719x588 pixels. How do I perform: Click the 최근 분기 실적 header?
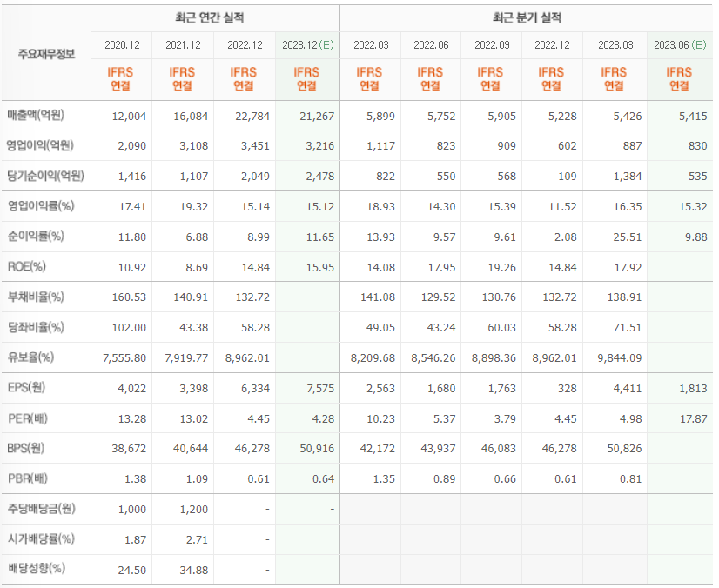[x=527, y=18]
